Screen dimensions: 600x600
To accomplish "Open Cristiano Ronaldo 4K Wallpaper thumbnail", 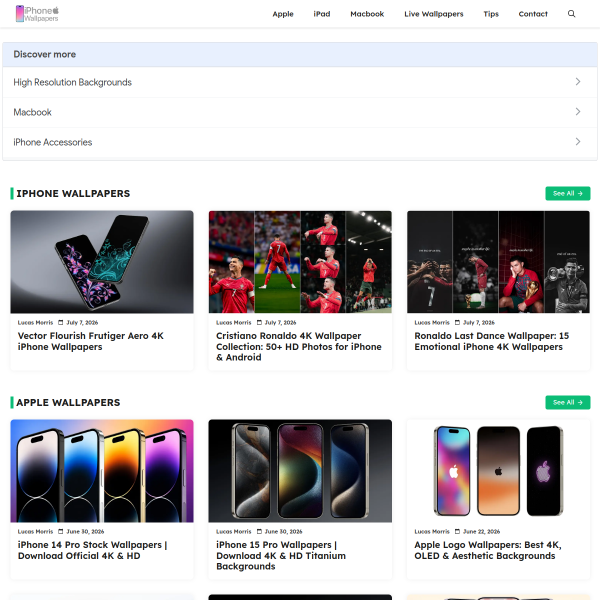I will tap(300, 262).
